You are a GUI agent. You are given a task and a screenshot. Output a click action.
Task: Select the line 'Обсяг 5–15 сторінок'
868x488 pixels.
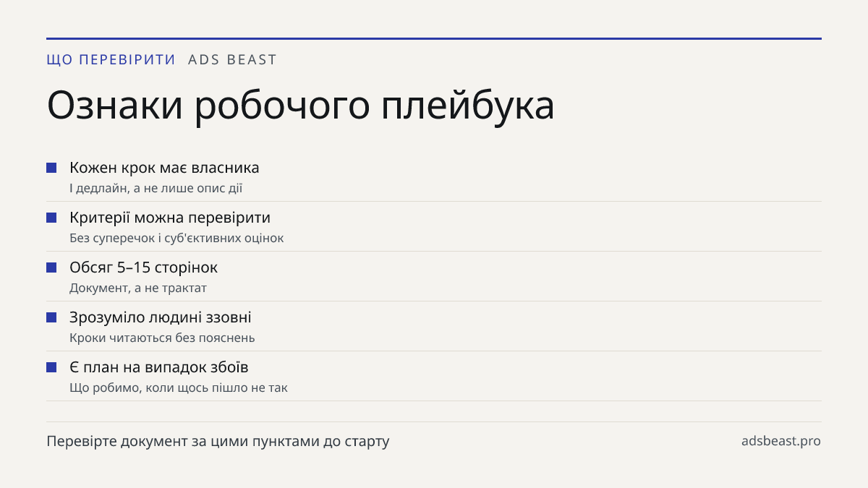coord(143,267)
